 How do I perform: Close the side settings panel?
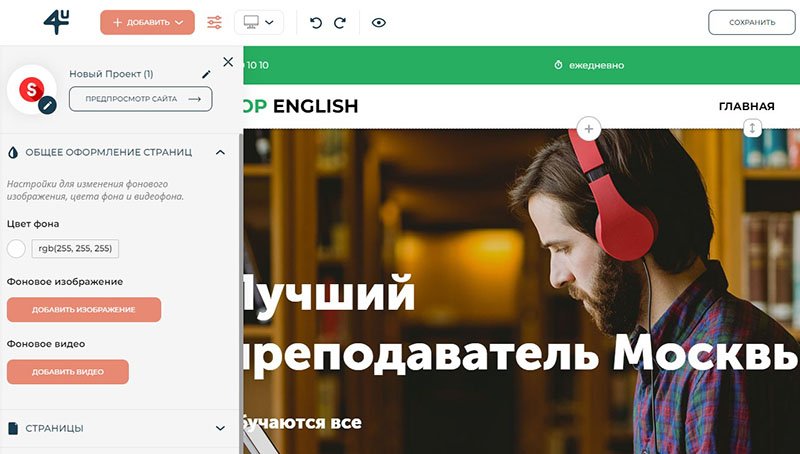[x=228, y=62]
